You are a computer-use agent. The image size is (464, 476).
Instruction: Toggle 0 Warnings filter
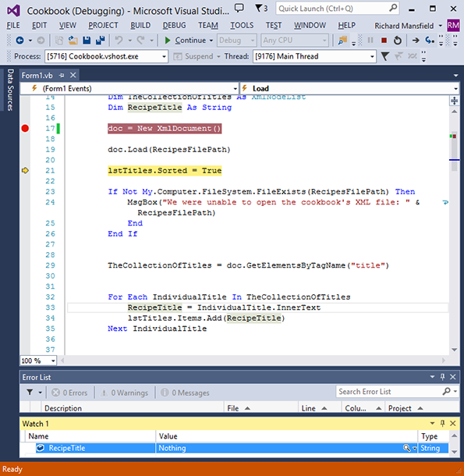(x=125, y=393)
